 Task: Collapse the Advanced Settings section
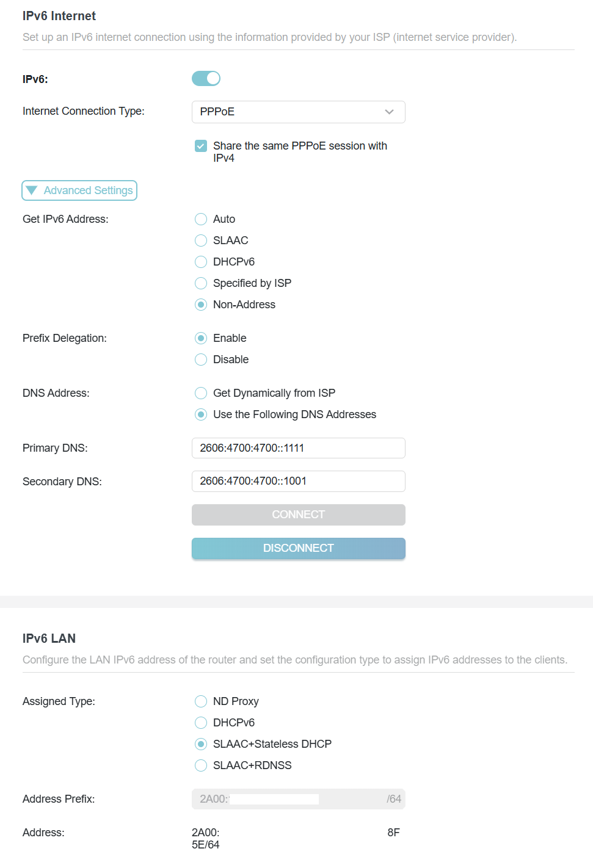click(x=79, y=190)
